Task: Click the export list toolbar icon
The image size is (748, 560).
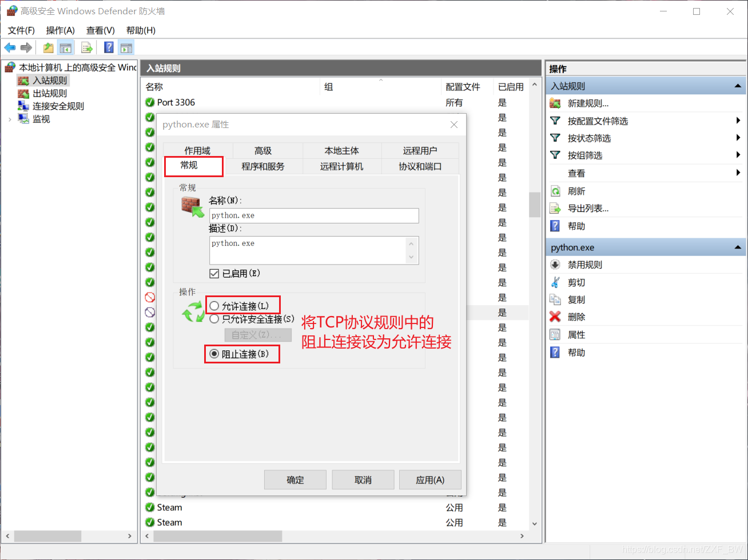Action: click(87, 48)
